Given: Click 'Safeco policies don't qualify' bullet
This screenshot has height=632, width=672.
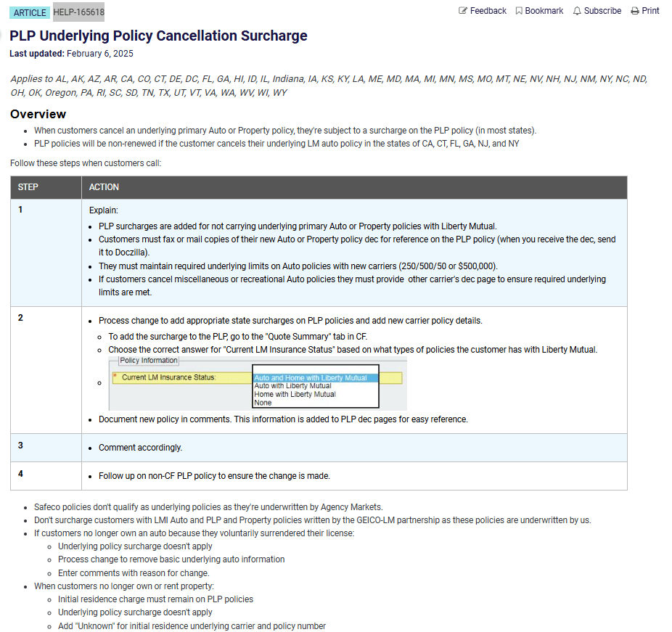Looking at the screenshot, I should (208, 507).
